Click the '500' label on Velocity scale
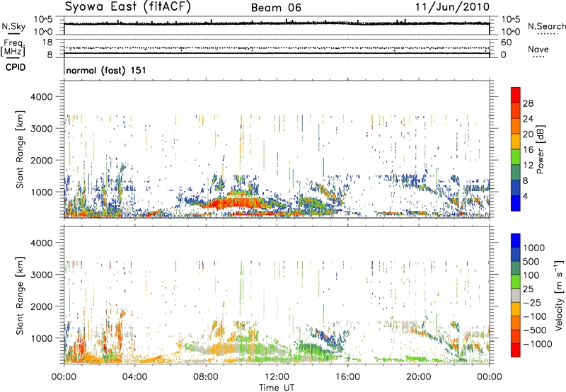 point(531,262)
